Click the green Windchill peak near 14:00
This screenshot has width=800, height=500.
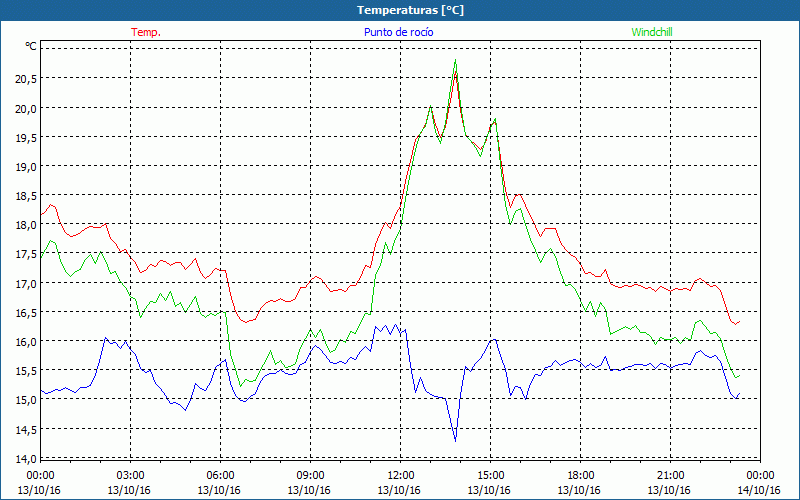455,61
